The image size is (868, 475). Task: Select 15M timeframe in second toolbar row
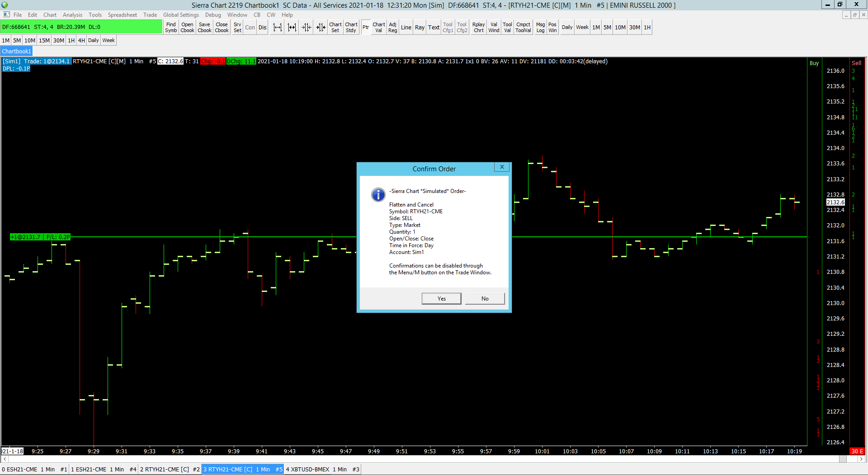[x=44, y=40]
